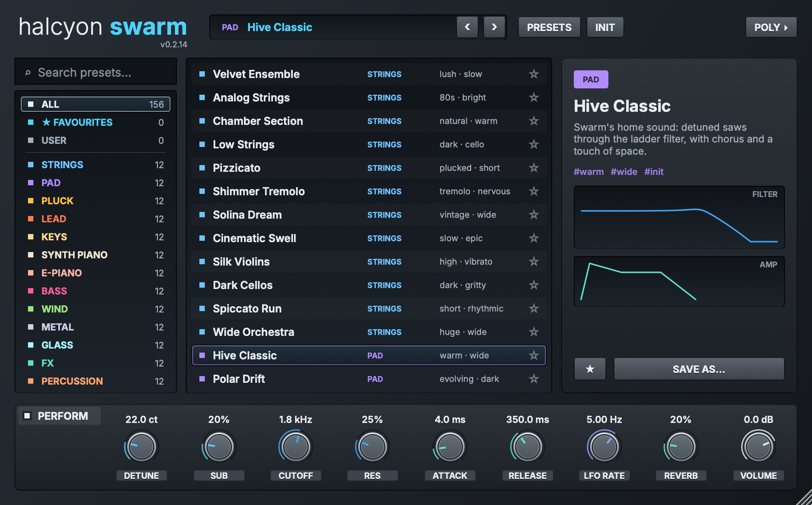812x505 pixels.
Task: Click the search magnifier icon
Action: point(28,73)
